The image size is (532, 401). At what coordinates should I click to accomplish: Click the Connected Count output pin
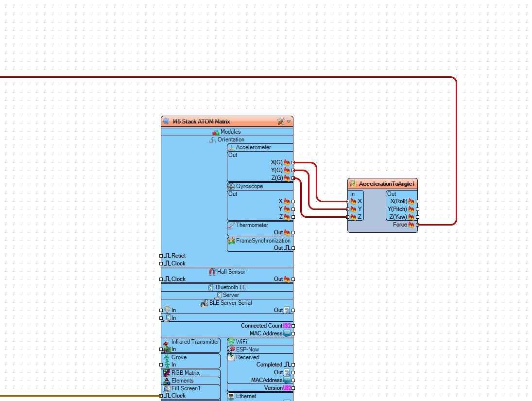tap(293, 326)
